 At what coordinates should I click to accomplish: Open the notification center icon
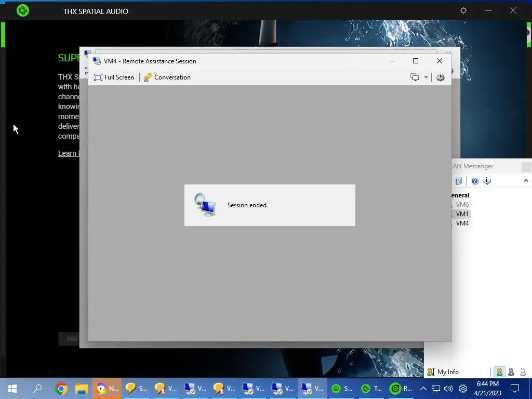tap(515, 389)
